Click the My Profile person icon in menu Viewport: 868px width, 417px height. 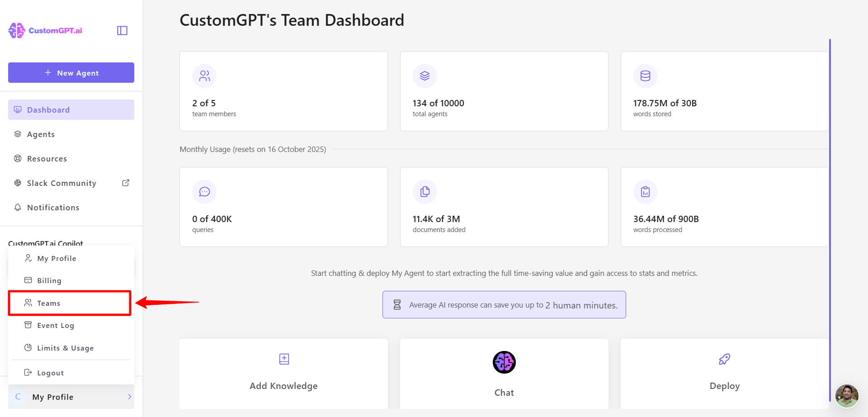[28, 258]
